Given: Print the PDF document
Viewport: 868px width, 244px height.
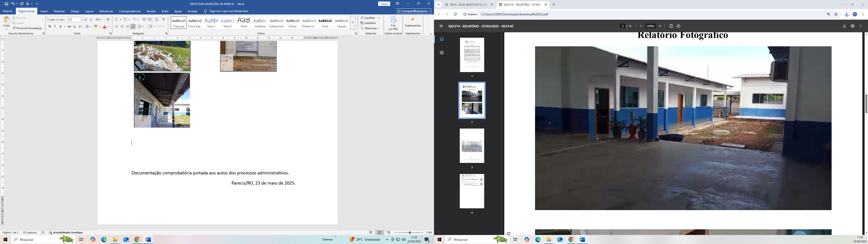Looking at the screenshot, I should point(852,26).
